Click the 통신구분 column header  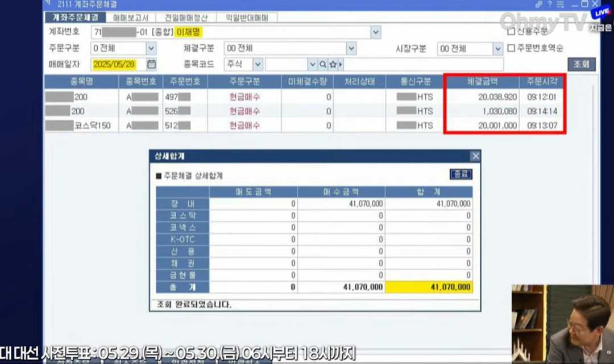pyautogui.click(x=416, y=82)
